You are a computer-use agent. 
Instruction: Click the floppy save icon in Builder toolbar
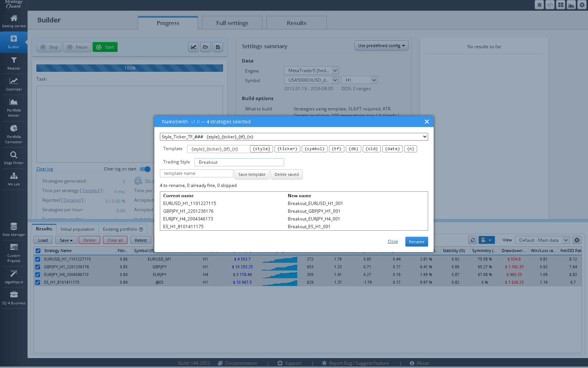[x=218, y=47]
